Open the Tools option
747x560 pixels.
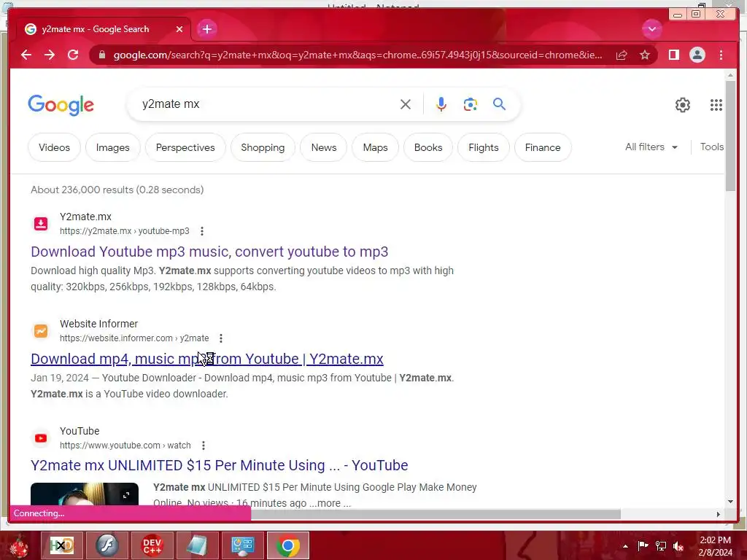pyautogui.click(x=712, y=147)
